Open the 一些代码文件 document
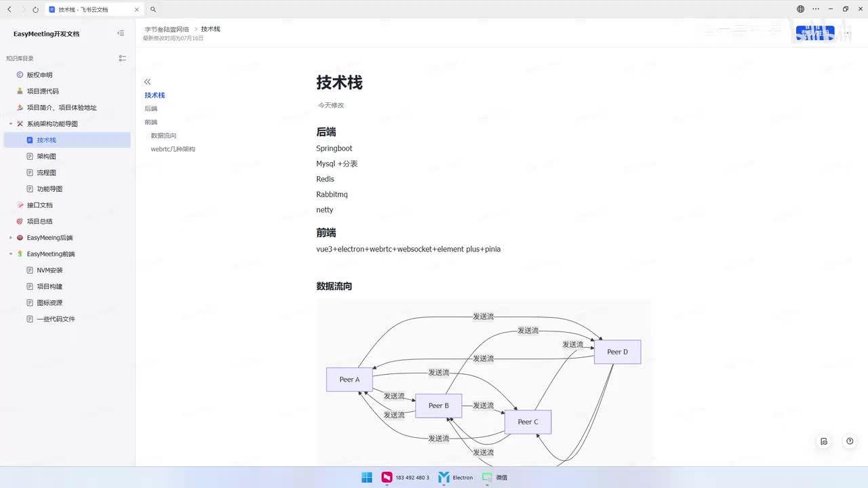The height and width of the screenshot is (488, 868). 56,319
